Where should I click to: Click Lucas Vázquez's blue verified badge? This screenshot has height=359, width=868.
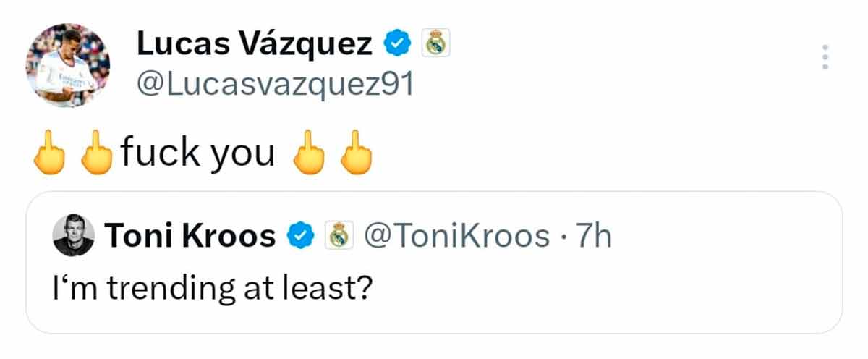point(396,46)
